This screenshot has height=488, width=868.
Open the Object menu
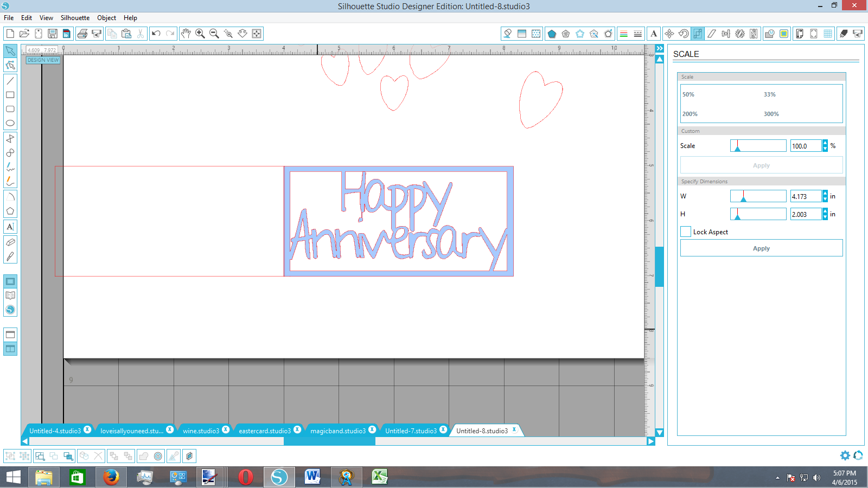tap(106, 18)
